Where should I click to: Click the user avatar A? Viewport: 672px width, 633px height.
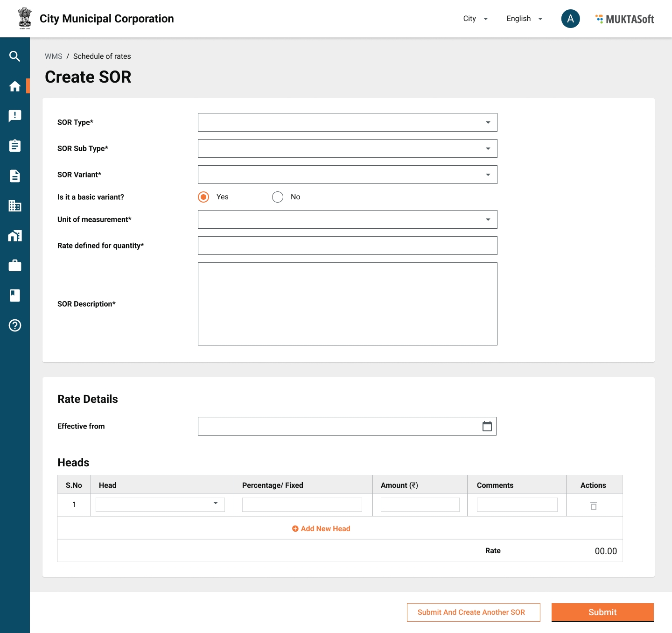[x=570, y=19]
